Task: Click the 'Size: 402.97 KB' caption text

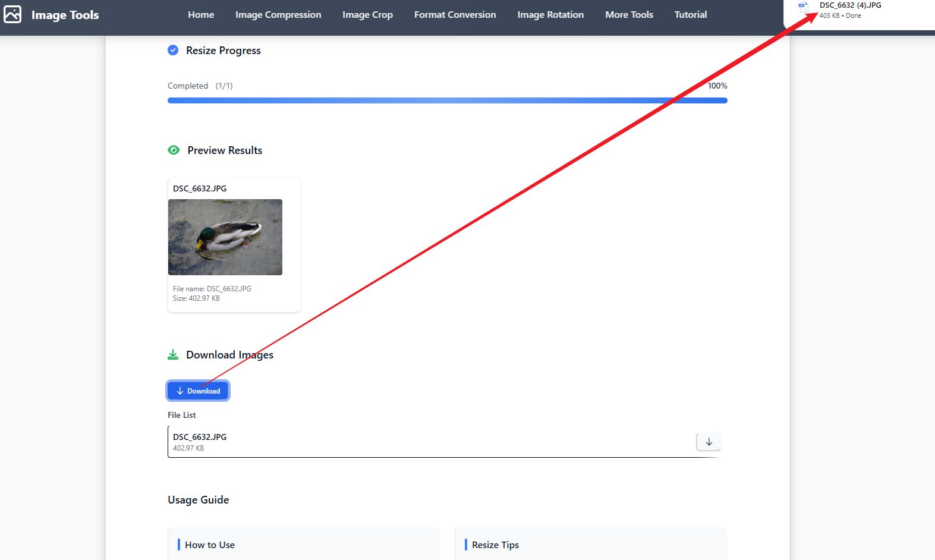Action: (196, 298)
